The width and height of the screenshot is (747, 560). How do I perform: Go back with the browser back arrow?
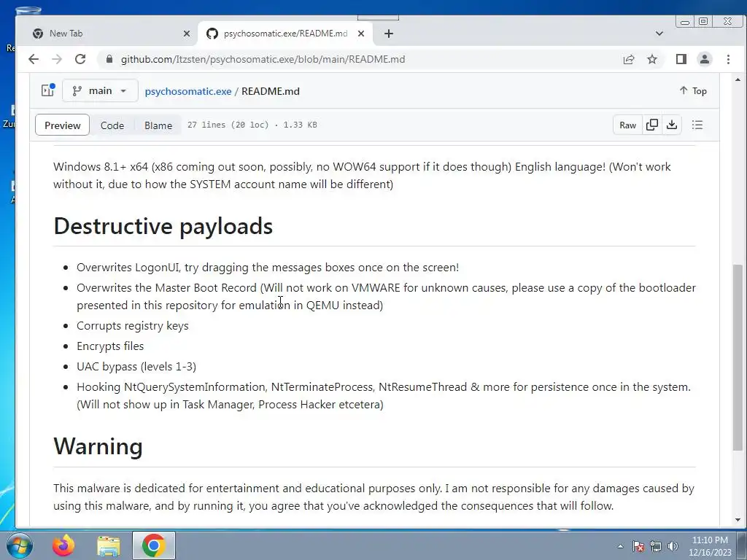click(x=34, y=59)
